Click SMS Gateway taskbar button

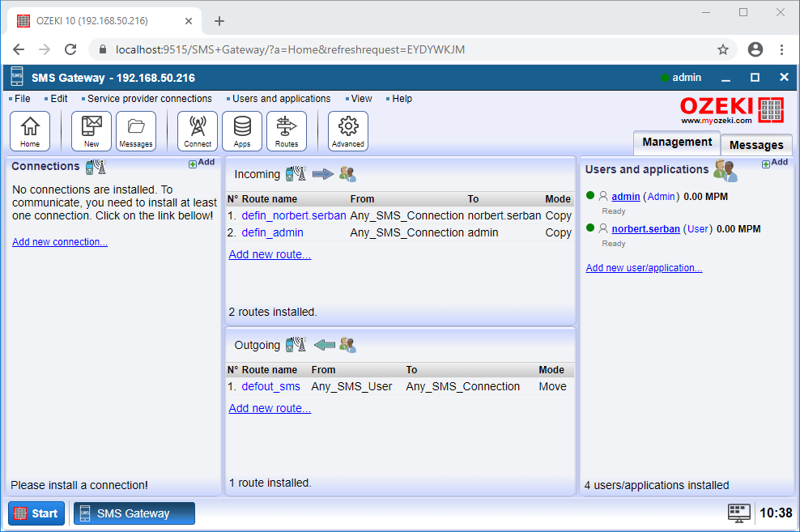click(134, 513)
